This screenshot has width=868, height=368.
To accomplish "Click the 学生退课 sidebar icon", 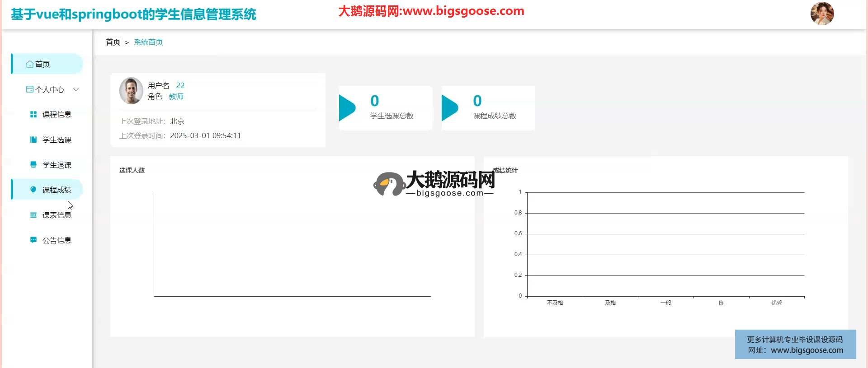I will click(33, 165).
